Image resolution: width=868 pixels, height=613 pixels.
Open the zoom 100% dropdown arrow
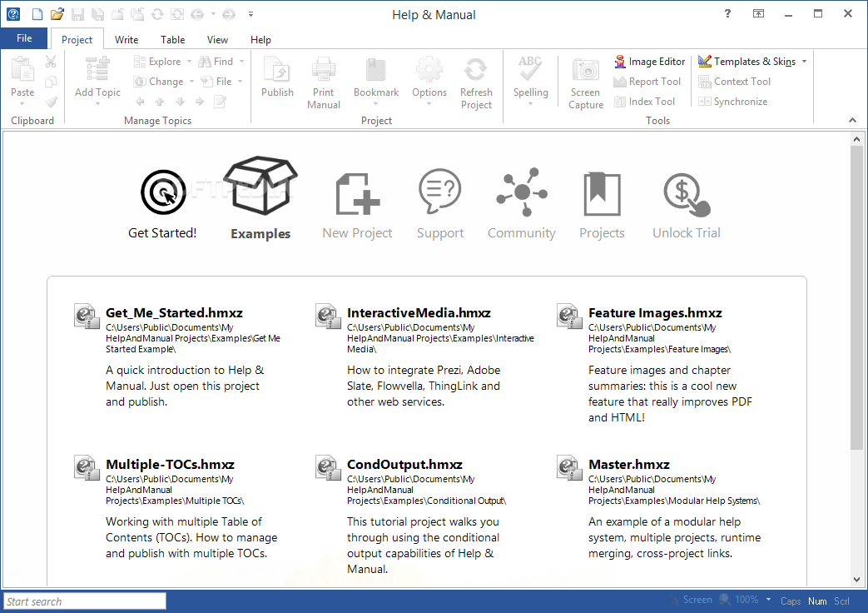[x=768, y=600]
